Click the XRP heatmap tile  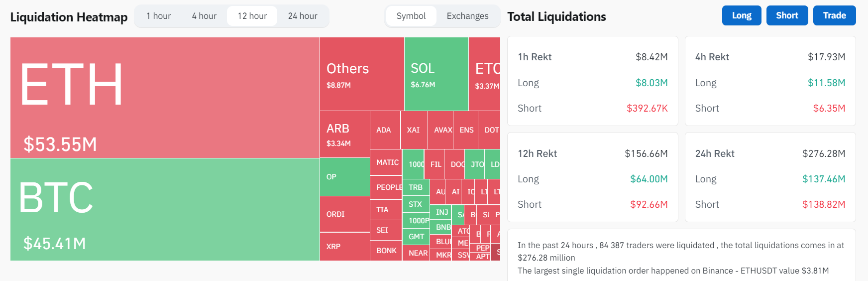point(344,247)
